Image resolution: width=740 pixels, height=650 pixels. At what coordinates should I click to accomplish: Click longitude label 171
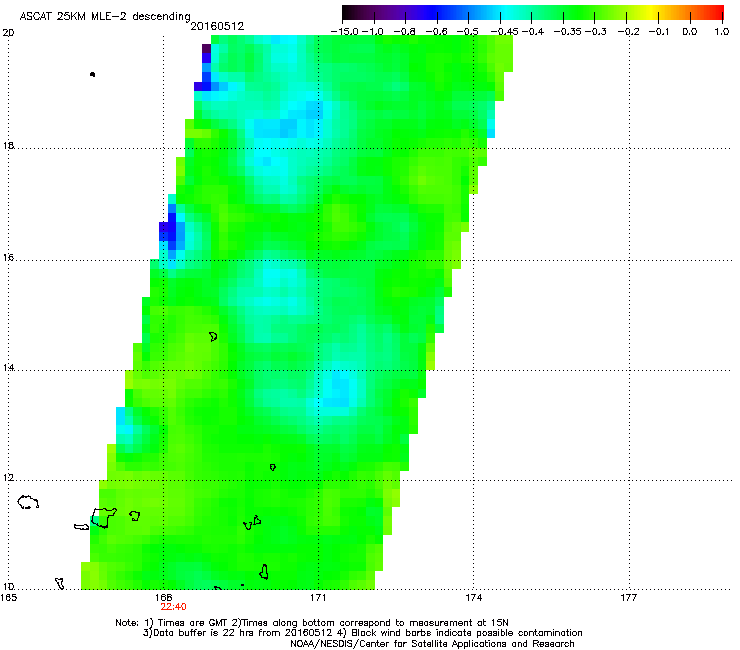pyautogui.click(x=318, y=598)
